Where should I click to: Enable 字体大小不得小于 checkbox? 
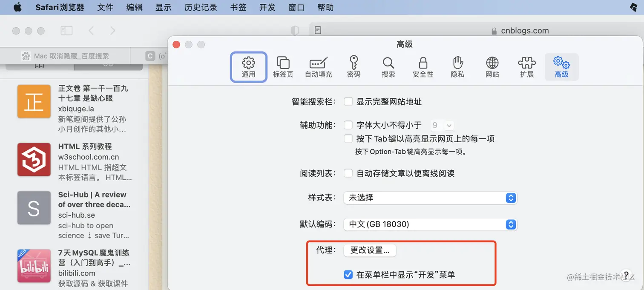pyautogui.click(x=348, y=125)
